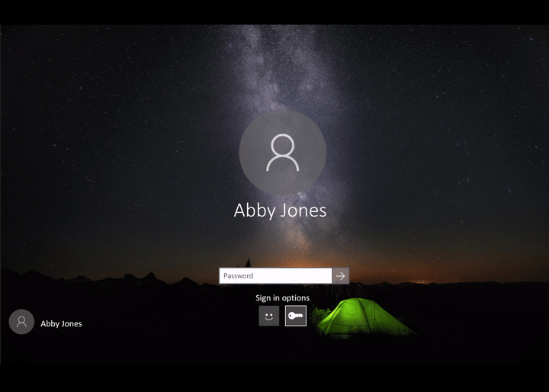
Task: Select the key icon password sign-in option
Action: coord(296,316)
